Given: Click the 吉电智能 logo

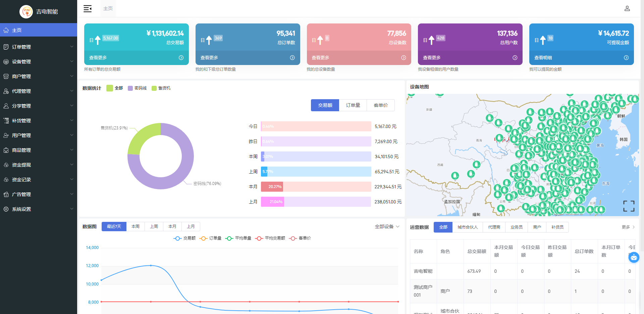Looking at the screenshot, I should point(26,12).
